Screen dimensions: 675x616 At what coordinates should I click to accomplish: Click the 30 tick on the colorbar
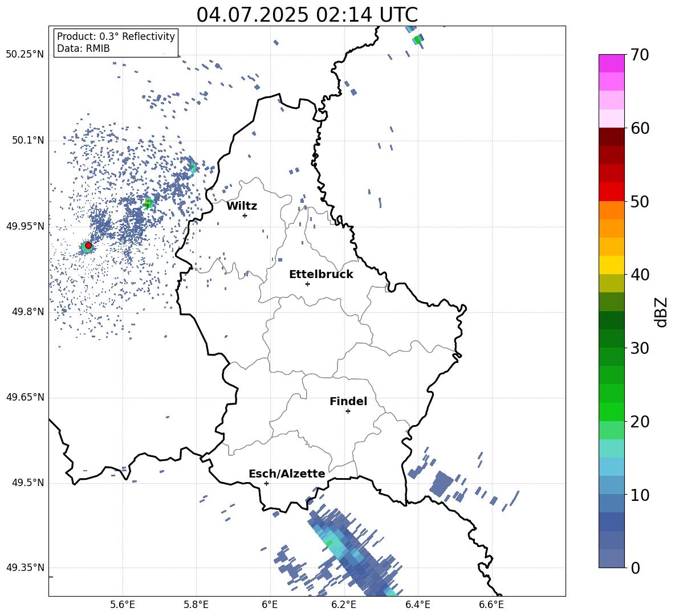point(640,348)
